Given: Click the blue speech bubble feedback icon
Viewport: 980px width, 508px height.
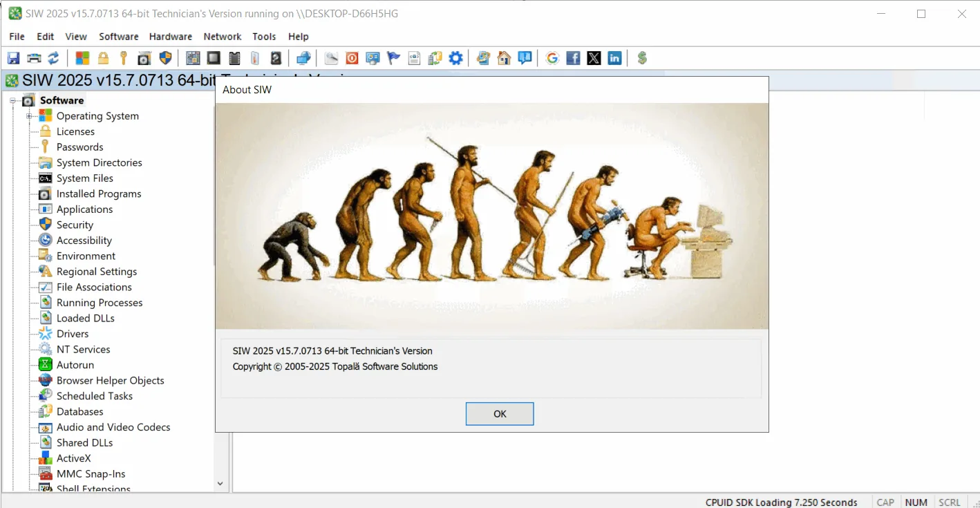Looking at the screenshot, I should 525,58.
